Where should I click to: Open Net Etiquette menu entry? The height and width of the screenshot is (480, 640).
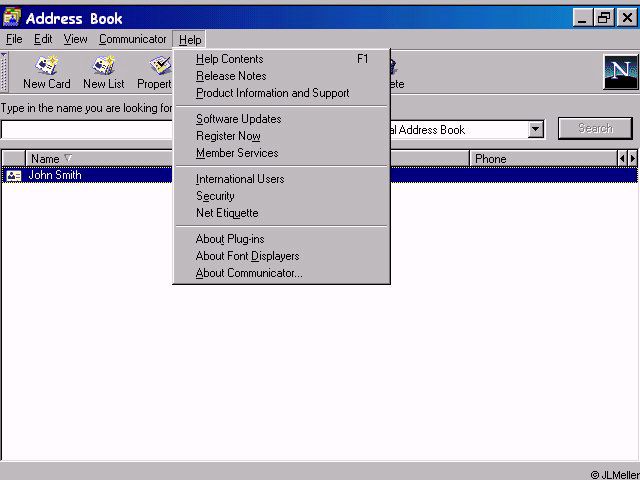282,213
